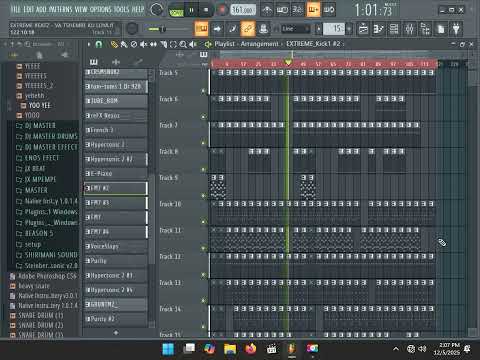Open the VIEW menu
Viewport: 480px width, 360px height.
81,9
